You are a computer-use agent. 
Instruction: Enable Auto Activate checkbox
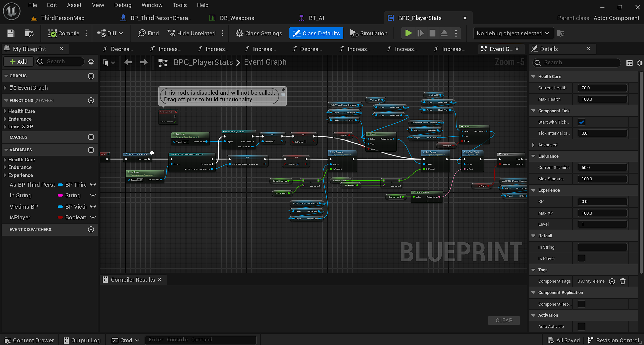pos(581,326)
